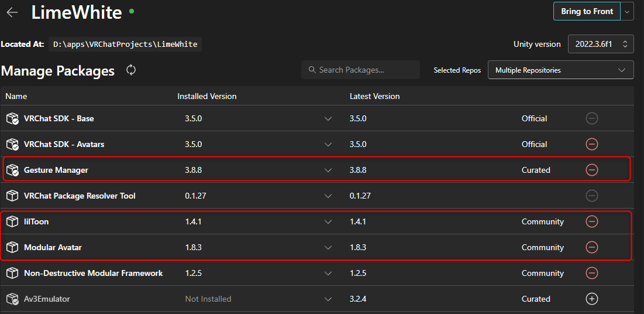644x314 pixels.
Task: Click the Name column header
Action: tap(16, 96)
